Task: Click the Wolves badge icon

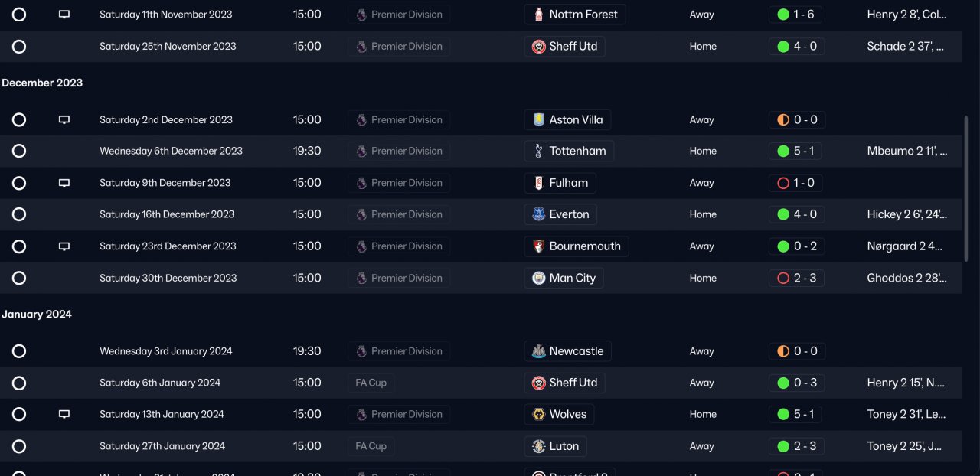Action: coord(539,414)
